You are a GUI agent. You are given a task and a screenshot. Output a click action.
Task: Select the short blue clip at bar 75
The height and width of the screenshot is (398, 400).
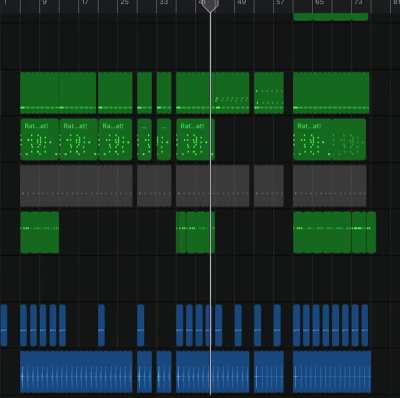point(365,325)
